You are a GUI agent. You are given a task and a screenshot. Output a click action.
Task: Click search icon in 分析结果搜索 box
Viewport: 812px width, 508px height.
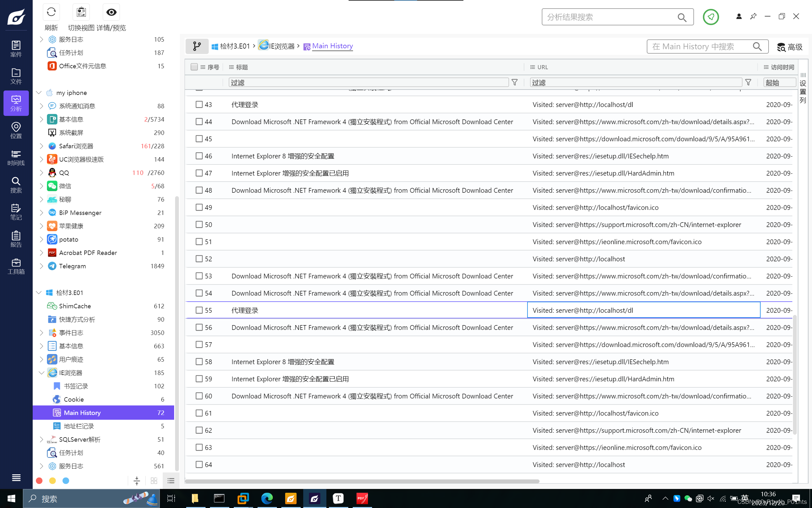(x=682, y=17)
